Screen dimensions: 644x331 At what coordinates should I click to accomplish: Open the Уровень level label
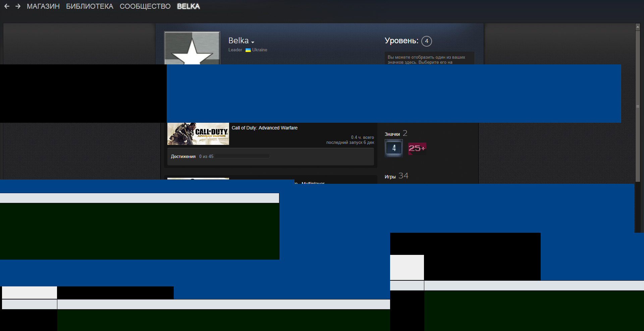coord(401,41)
